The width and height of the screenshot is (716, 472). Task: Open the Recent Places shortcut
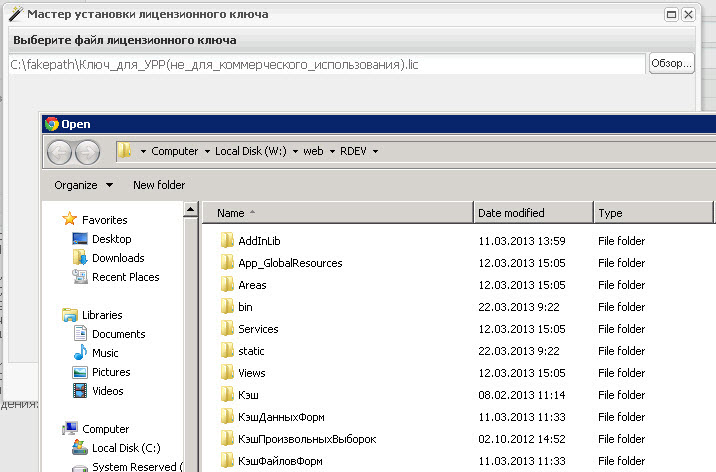click(125, 277)
